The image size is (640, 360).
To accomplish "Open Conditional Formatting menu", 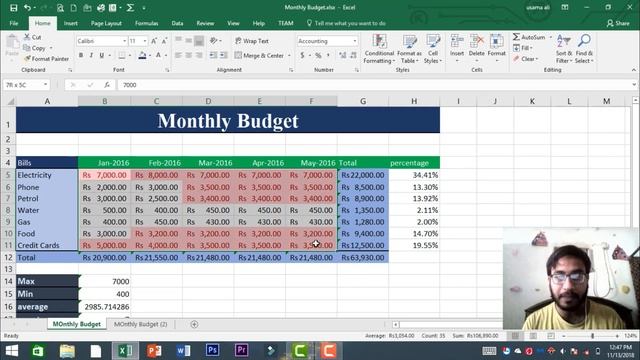I will click(x=379, y=49).
